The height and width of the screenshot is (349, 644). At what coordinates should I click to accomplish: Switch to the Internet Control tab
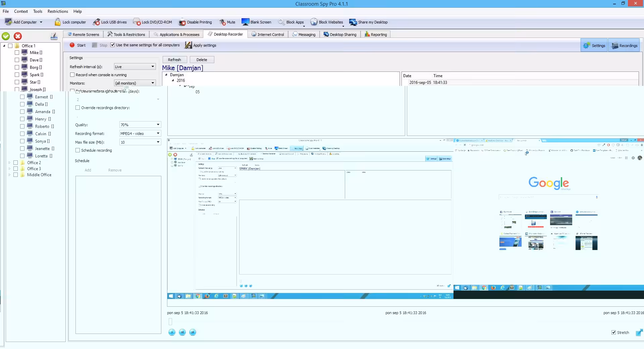(x=268, y=34)
